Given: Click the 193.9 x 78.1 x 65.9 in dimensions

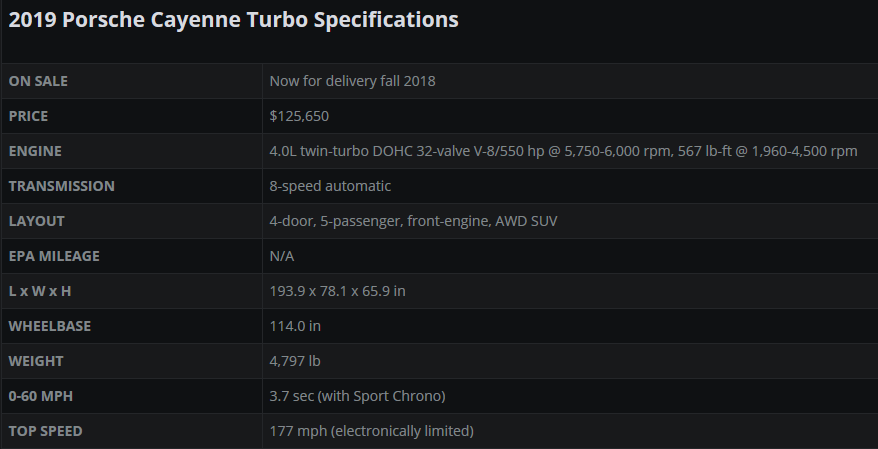Looking at the screenshot, I should pos(337,291).
